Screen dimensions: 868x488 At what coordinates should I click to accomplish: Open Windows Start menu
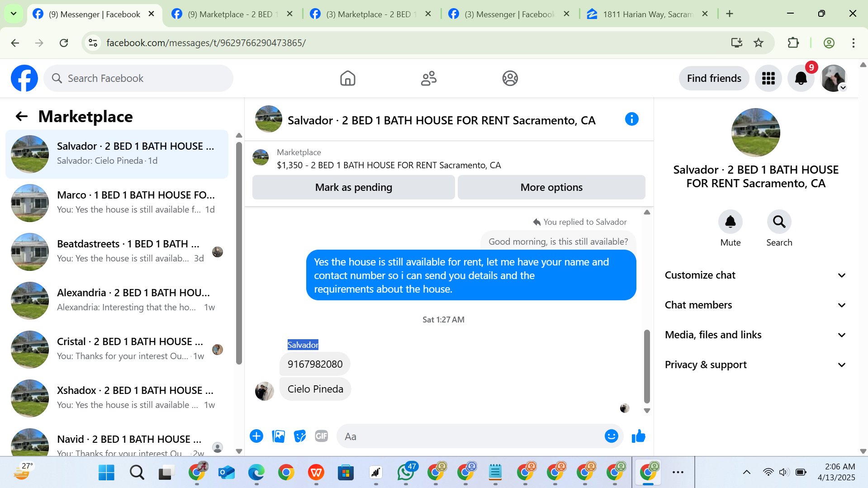[x=106, y=473]
